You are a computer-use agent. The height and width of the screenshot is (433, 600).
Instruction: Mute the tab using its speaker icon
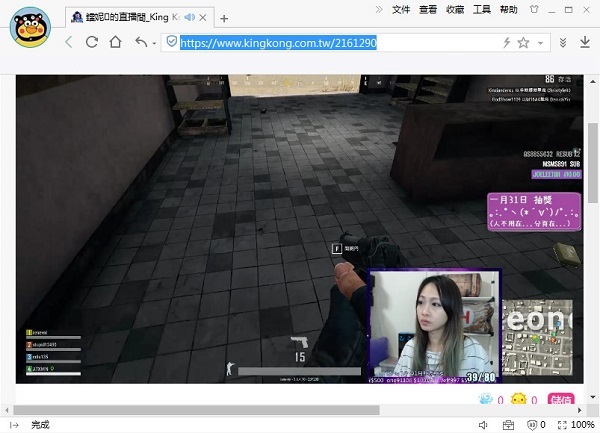[x=188, y=17]
